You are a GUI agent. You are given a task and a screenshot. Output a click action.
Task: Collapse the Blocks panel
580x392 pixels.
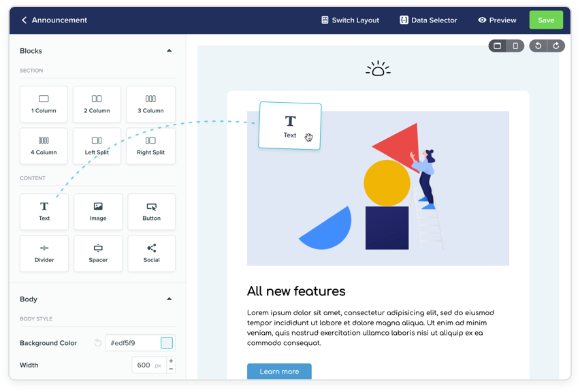point(169,50)
